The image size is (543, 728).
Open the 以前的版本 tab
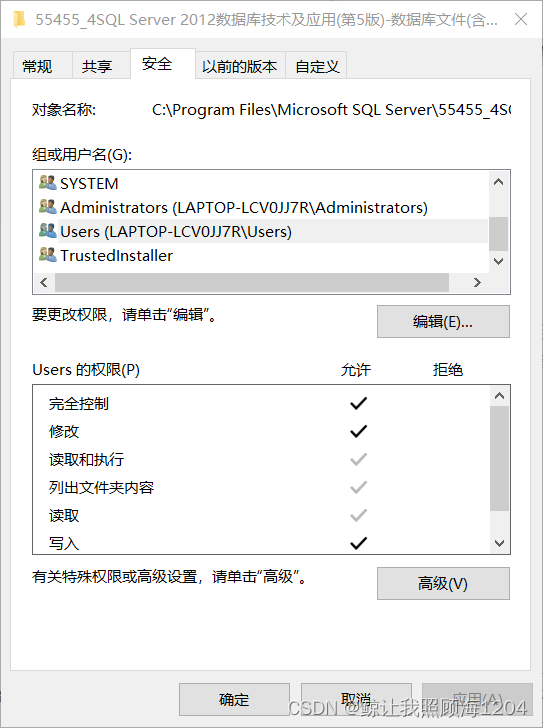click(239, 66)
